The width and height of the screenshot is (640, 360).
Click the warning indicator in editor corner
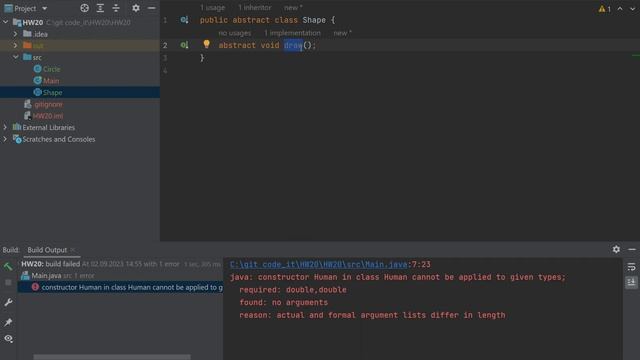604,9
